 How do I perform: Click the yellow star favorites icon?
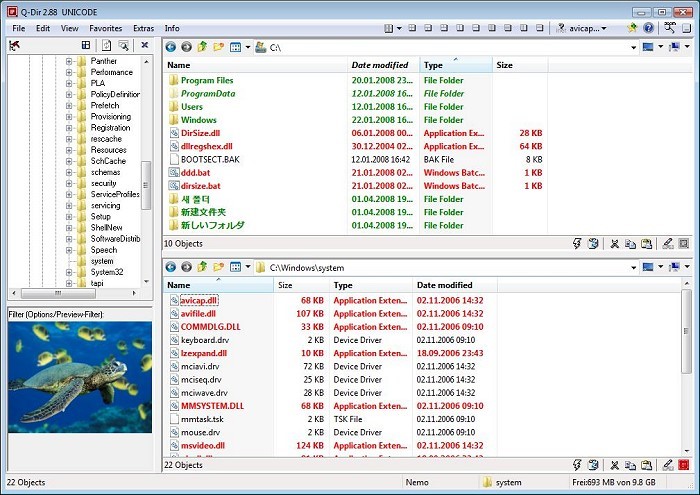point(631,29)
